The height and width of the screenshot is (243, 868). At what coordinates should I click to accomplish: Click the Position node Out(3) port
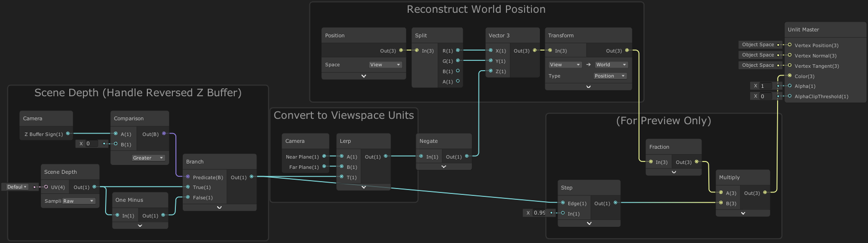(401, 51)
